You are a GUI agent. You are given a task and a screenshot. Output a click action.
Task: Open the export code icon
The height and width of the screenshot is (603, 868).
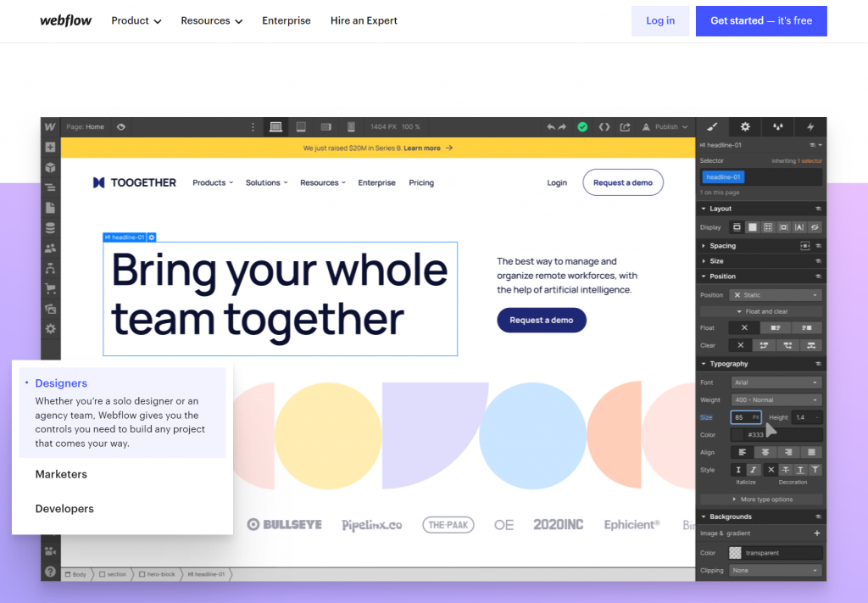(x=604, y=127)
